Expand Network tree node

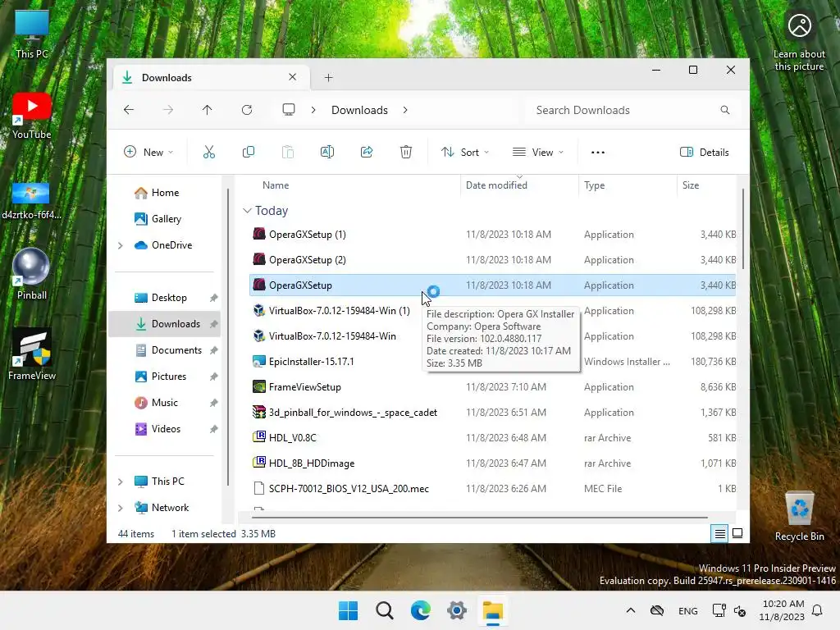point(121,508)
